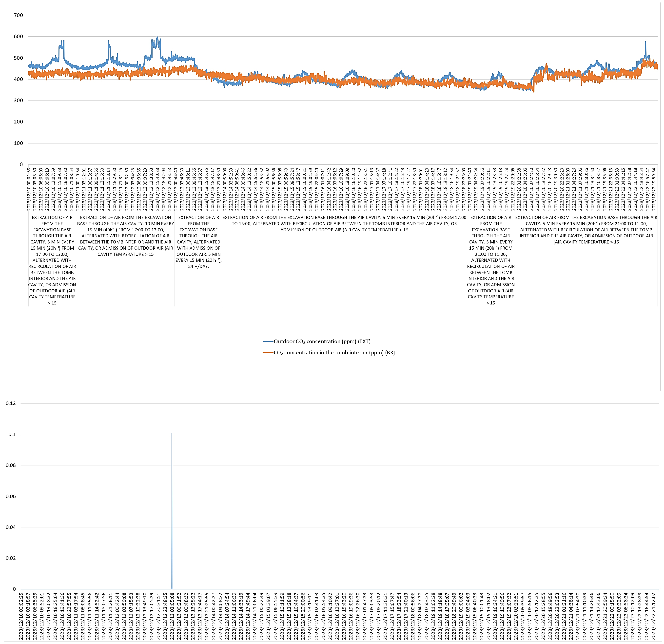This screenshot has width=664, height=644.
Task: Click the '0.06' y-axis label in the lower chart
Action: coord(11,496)
